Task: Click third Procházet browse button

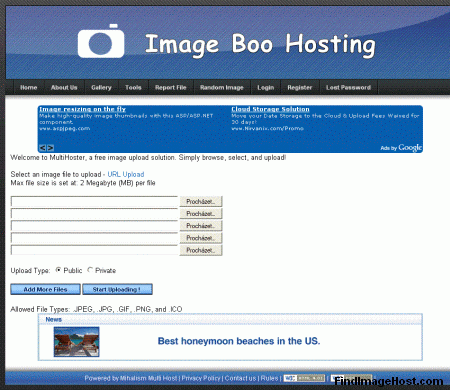Action: point(201,226)
